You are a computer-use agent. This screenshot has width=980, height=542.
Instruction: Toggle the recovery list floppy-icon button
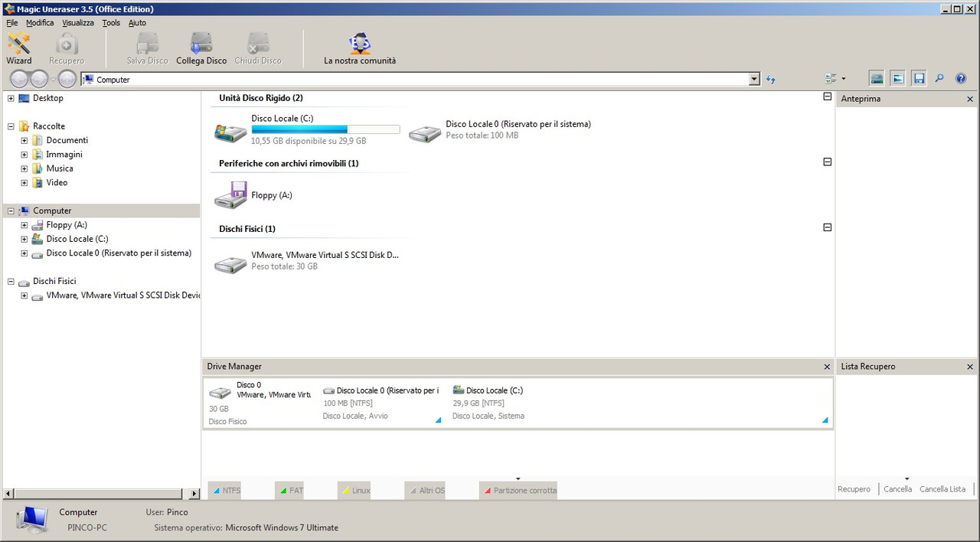tap(919, 78)
